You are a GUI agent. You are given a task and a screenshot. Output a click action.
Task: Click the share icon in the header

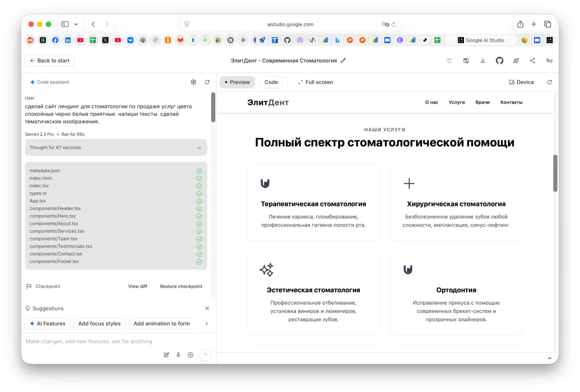[x=532, y=61]
